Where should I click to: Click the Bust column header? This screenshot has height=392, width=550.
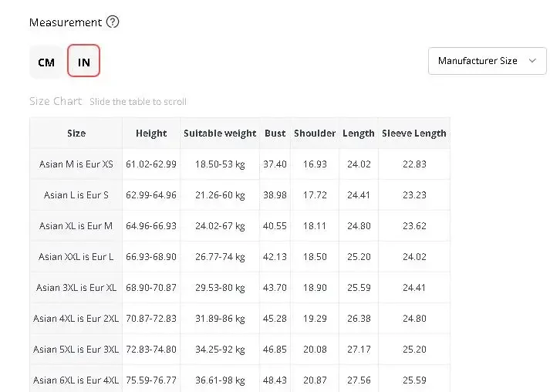coord(275,133)
